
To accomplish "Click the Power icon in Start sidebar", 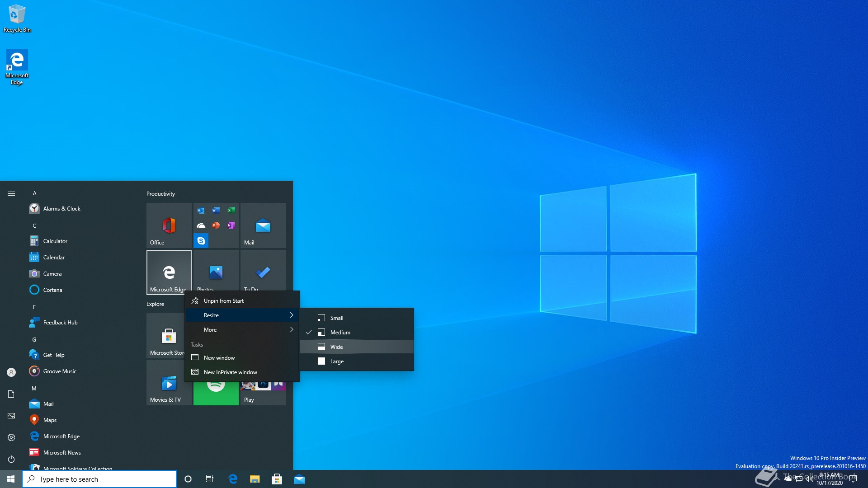I will click(11, 459).
